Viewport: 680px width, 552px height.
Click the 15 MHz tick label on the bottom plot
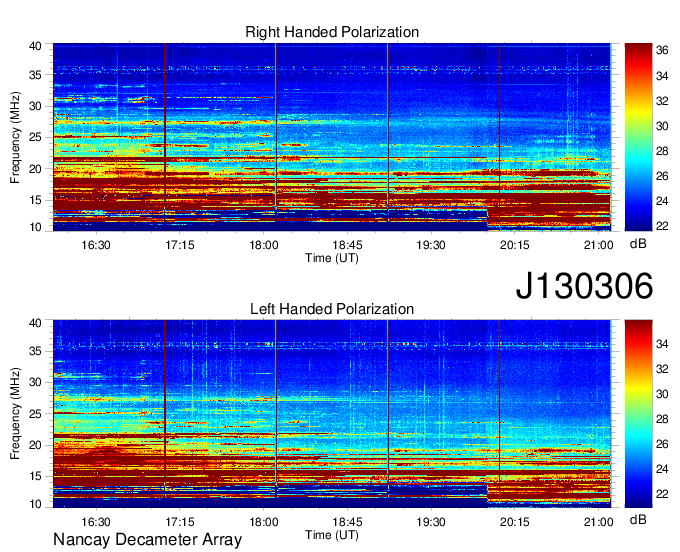point(36,477)
